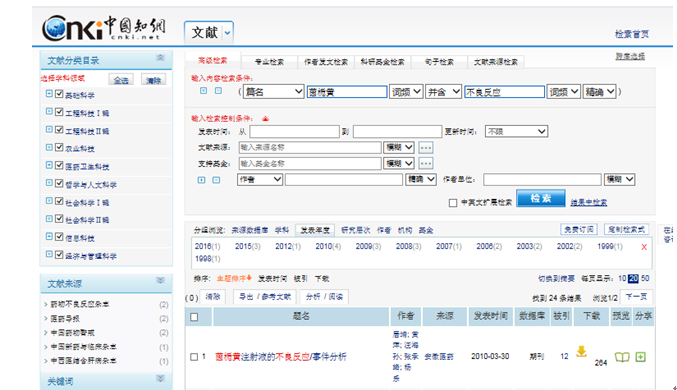Open the 词频 dropdown after 不良反应 field
677x390 pixels.
[563, 92]
